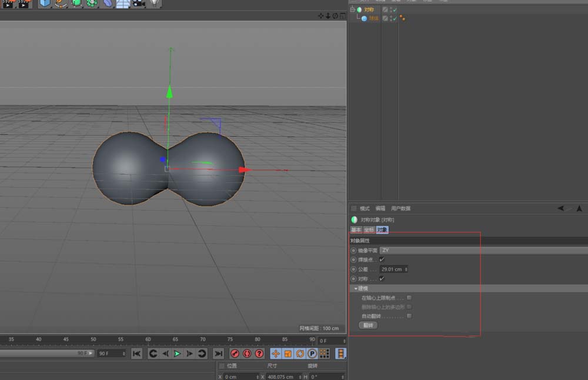Switch to the 坐标 tab
The image size is (588, 380).
[x=368, y=230]
